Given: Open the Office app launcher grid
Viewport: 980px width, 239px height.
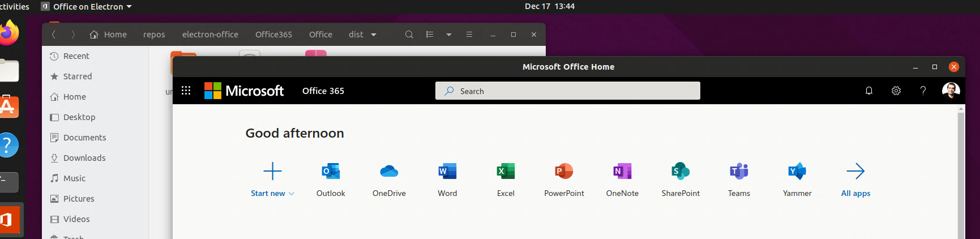Looking at the screenshot, I should point(186,91).
